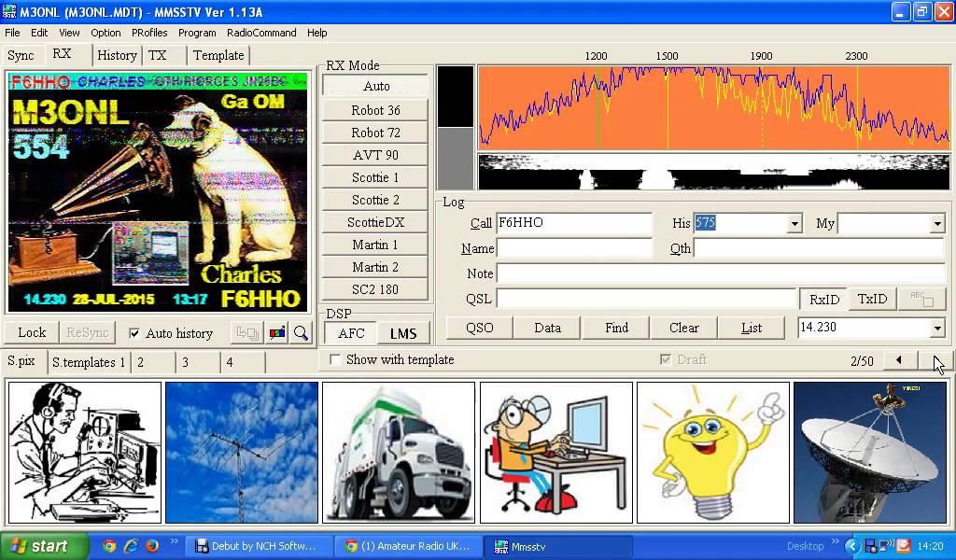Click the MMSSTV title bar app icon
The width and height of the screenshot is (956, 560).
pos(8,11)
